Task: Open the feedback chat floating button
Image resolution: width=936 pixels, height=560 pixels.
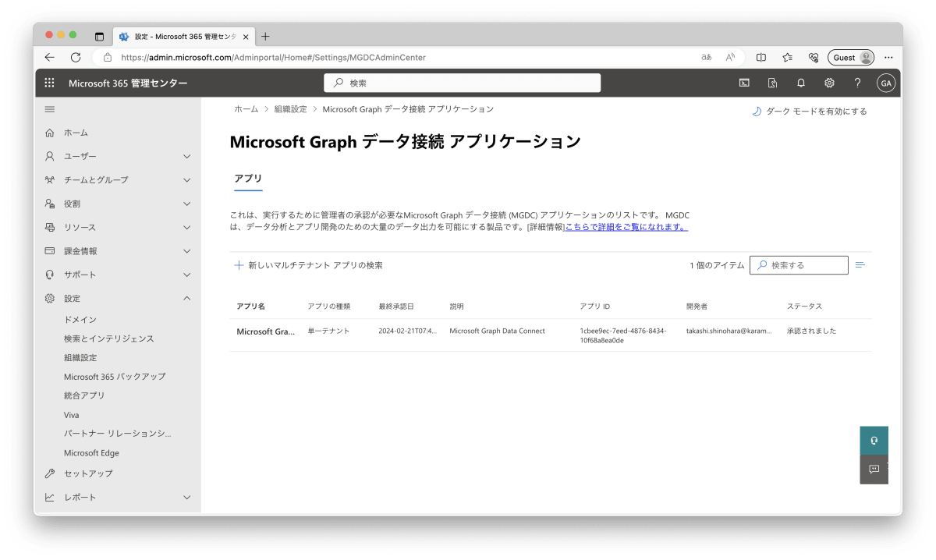Action: point(874,469)
